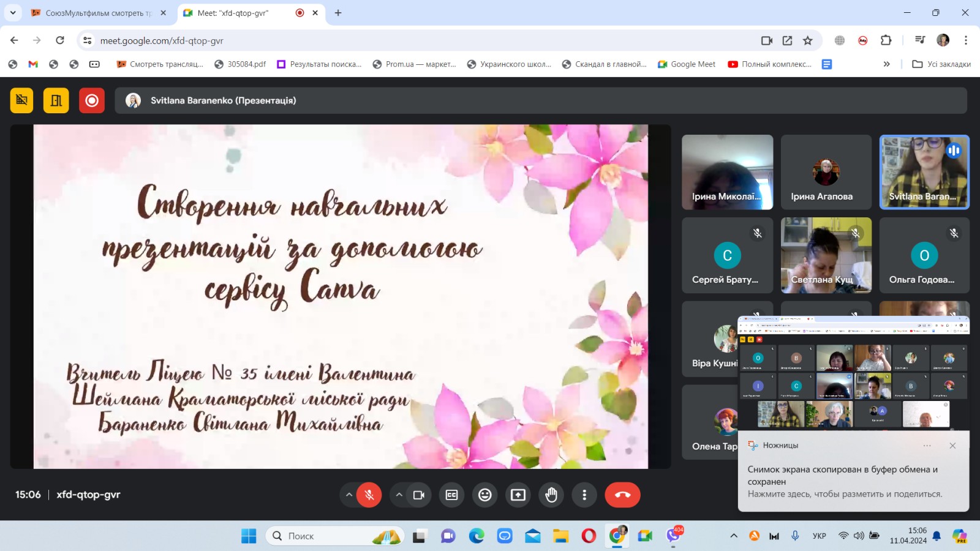The width and height of the screenshot is (980, 551).
Task: Open Microsoft Edge from the taskbar
Action: tap(477, 536)
